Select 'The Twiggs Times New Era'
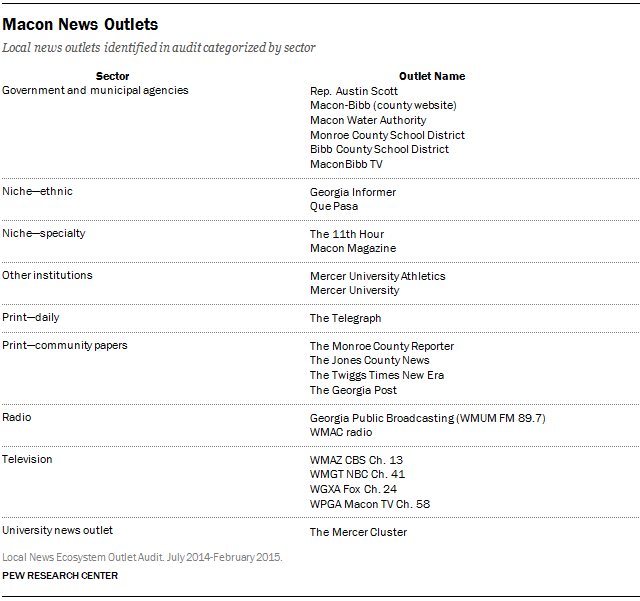Viewport: 640px width, 601px height. pos(377,375)
